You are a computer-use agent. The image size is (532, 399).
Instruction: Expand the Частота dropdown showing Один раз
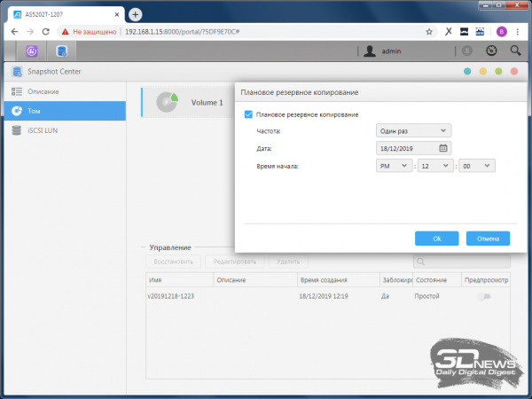click(413, 130)
